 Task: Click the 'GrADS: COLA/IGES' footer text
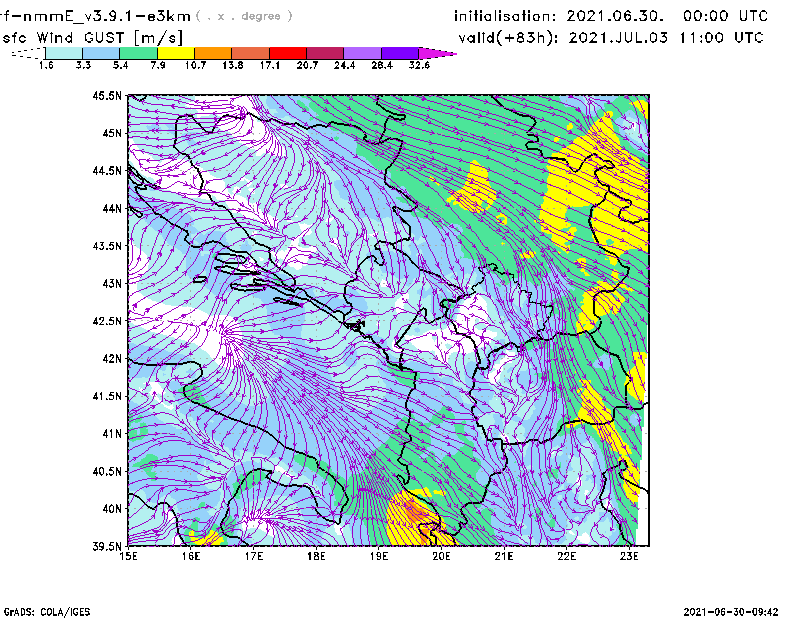[x=47, y=612]
